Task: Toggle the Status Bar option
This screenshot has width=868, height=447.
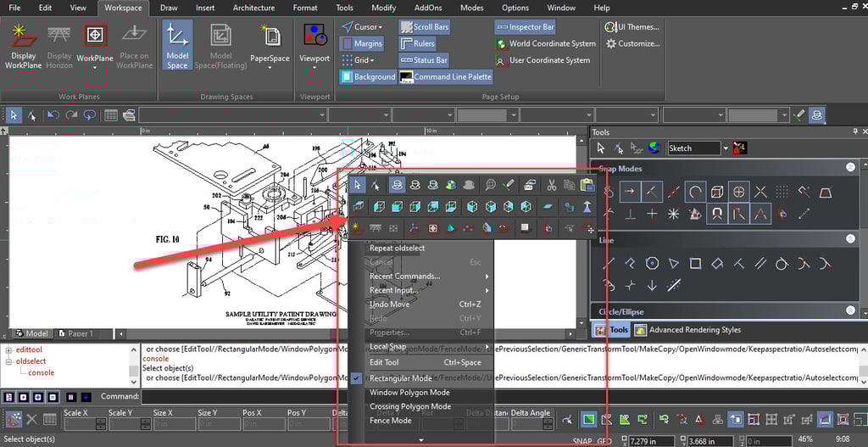Action: click(x=424, y=60)
